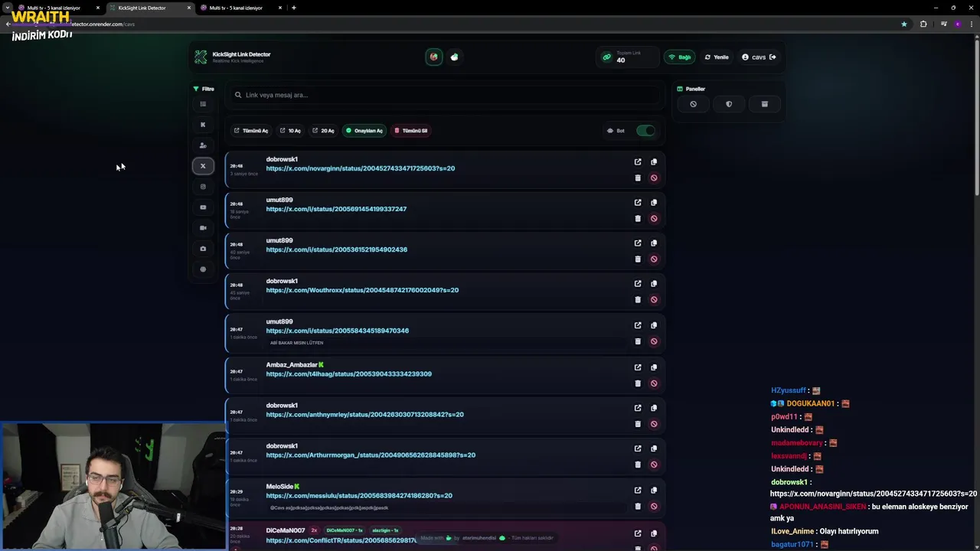The image size is (980, 551).
Task: Block user on t4lhaag link row
Action: (x=654, y=383)
